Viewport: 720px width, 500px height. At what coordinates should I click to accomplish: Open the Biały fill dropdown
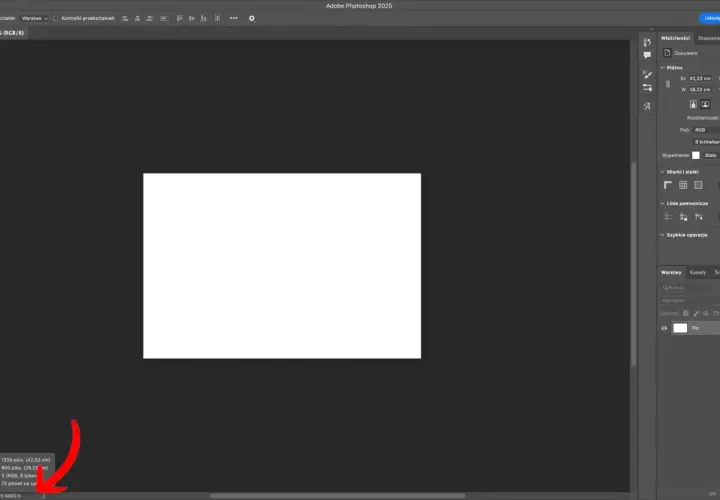click(712, 155)
